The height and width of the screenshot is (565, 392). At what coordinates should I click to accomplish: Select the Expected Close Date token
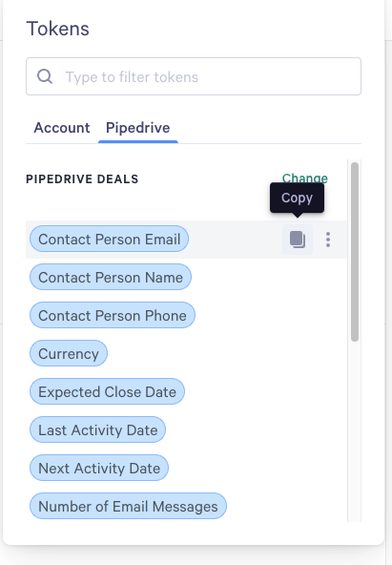[x=107, y=391]
